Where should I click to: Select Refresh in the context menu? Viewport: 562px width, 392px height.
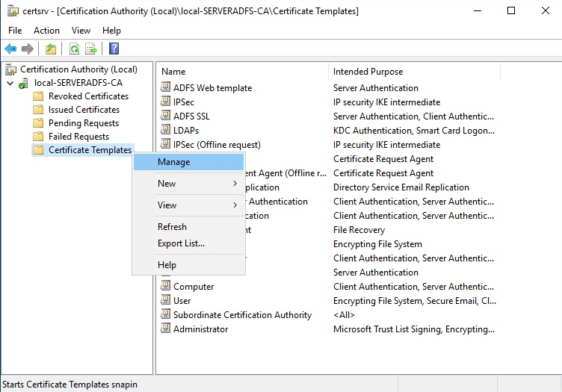click(x=172, y=227)
